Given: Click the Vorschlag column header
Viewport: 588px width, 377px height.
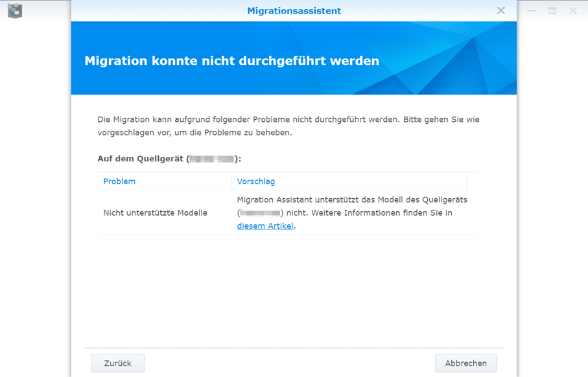Looking at the screenshot, I should (x=349, y=181).
